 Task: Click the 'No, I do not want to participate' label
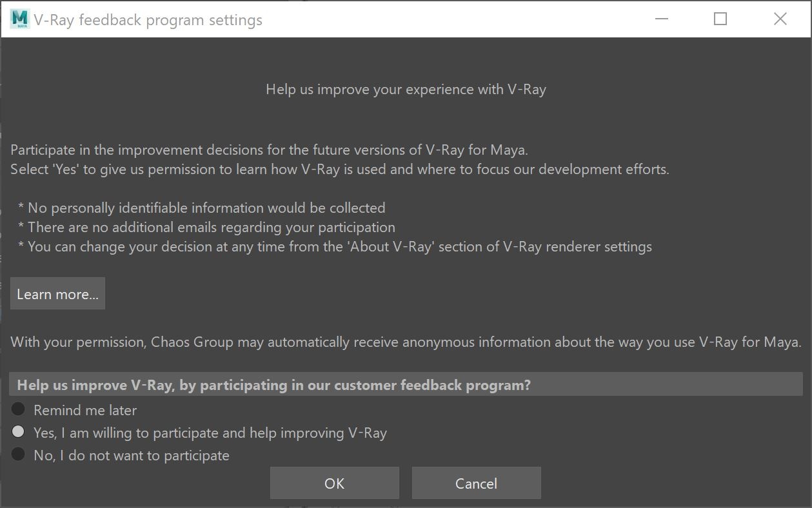pyautogui.click(x=132, y=455)
